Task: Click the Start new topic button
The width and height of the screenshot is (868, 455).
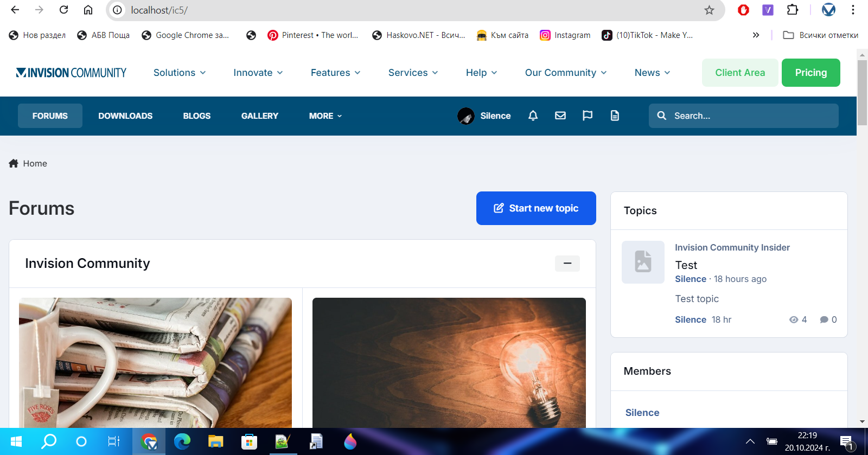Action: click(536, 208)
